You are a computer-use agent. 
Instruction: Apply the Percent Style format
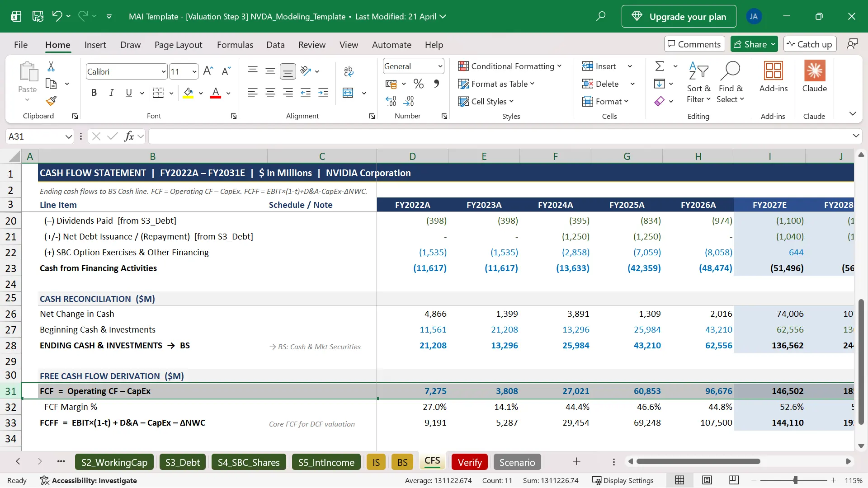(419, 84)
